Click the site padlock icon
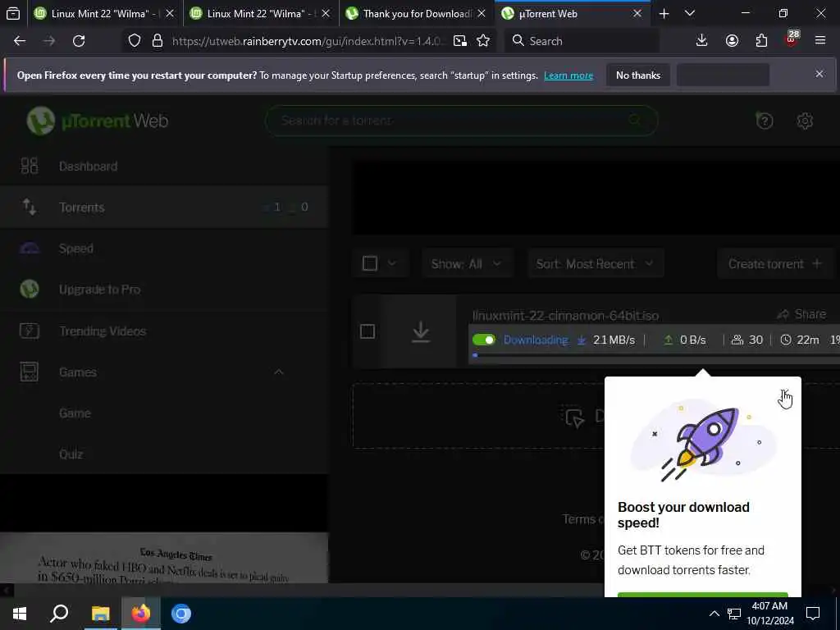 [x=157, y=41]
